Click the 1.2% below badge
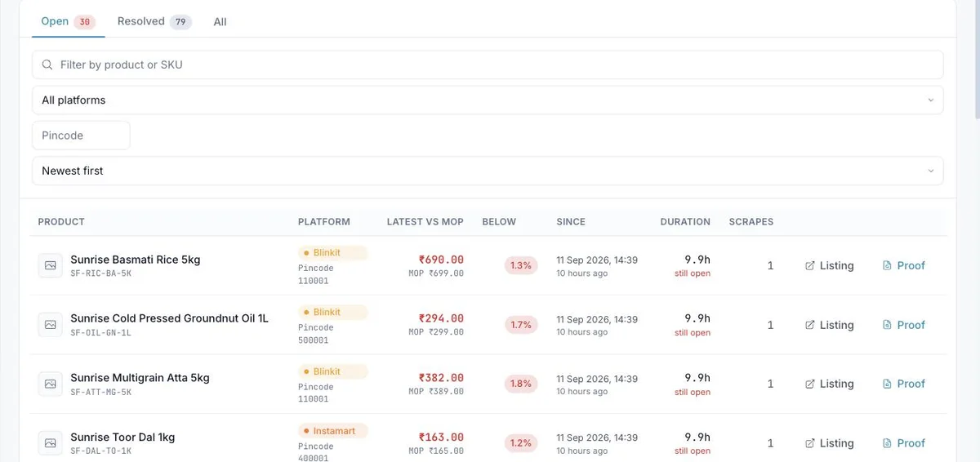 pos(521,443)
